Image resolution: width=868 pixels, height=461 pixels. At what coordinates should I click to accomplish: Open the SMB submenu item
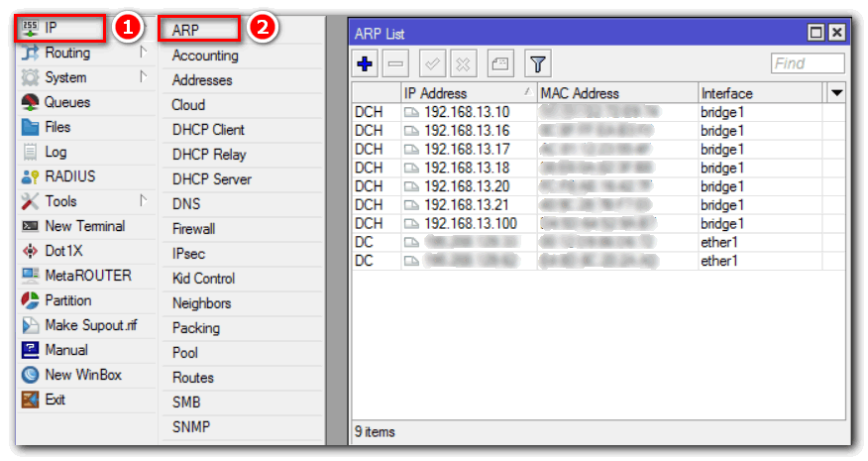(186, 403)
